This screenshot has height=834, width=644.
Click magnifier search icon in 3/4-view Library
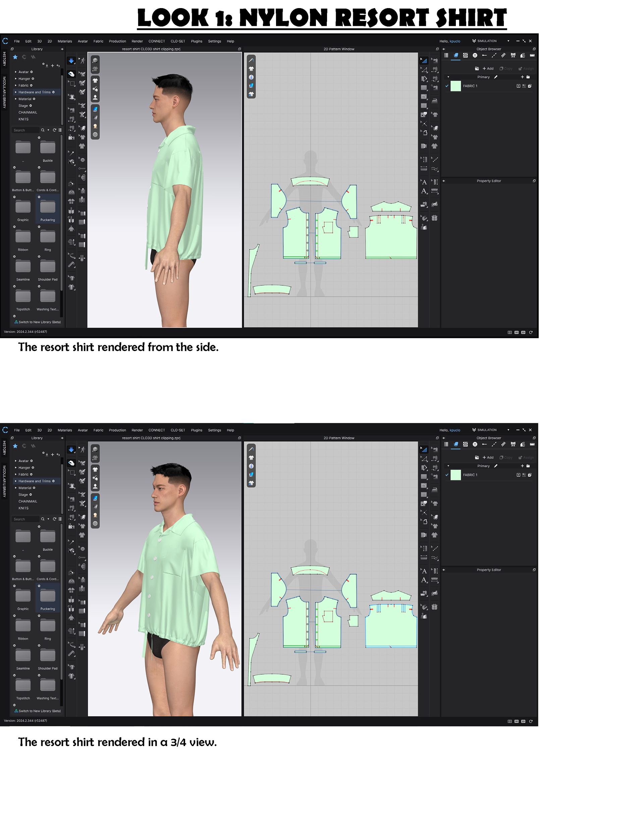tap(43, 519)
